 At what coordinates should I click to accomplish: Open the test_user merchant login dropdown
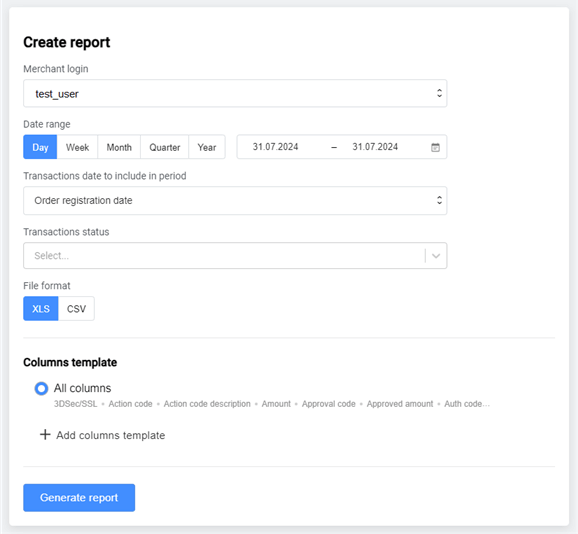coord(235,93)
